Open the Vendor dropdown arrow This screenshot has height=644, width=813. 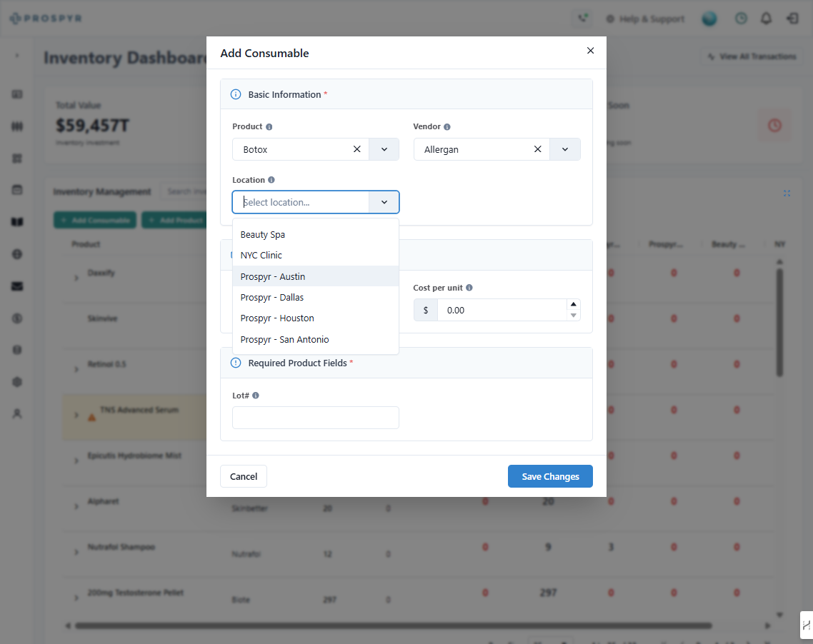[565, 149]
